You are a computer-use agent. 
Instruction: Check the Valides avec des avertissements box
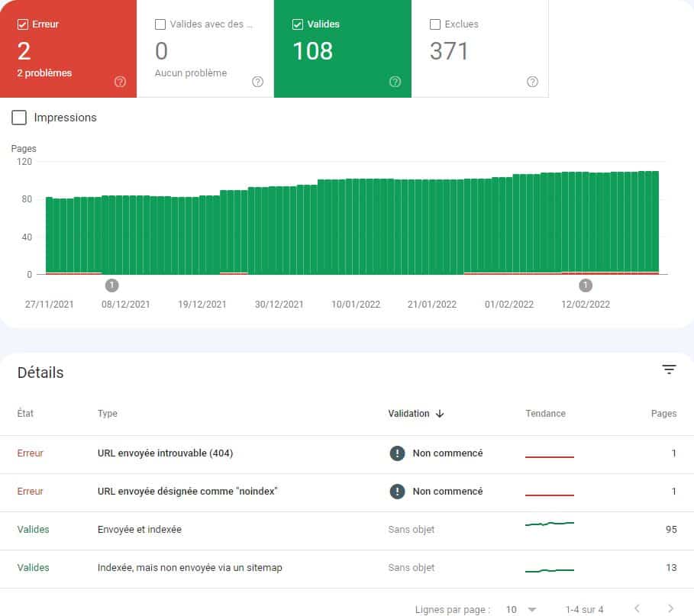(160, 24)
